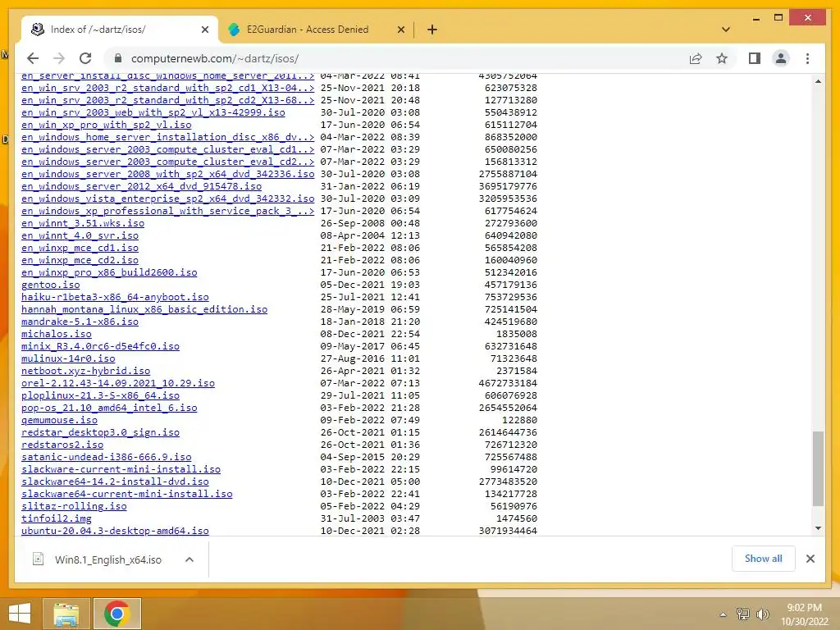Open Chrome's three-dot menu
Image resolution: width=840 pixels, height=630 pixels.
[x=807, y=58]
